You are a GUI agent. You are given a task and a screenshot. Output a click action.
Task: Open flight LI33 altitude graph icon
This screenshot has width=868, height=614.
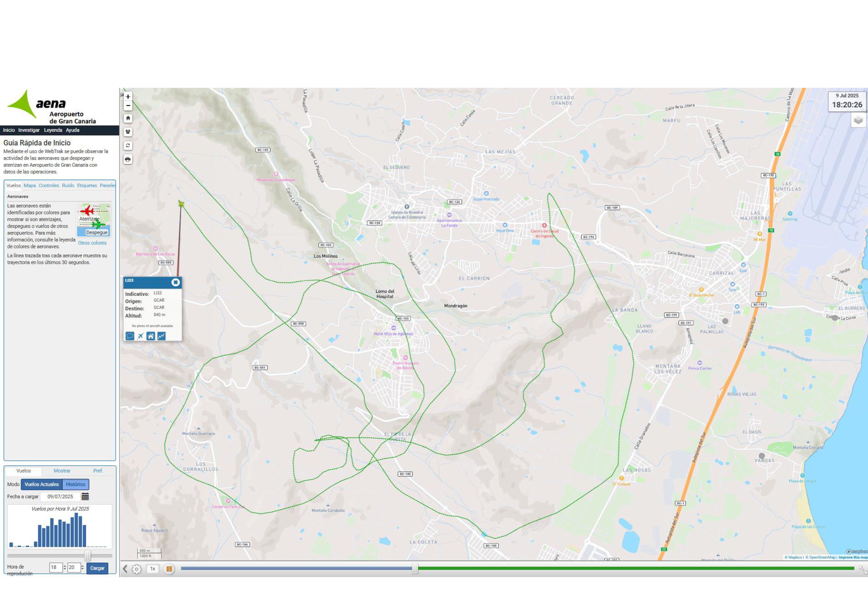click(161, 336)
